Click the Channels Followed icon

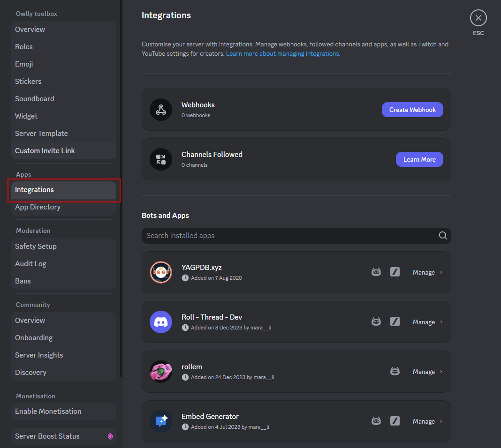coord(161,159)
